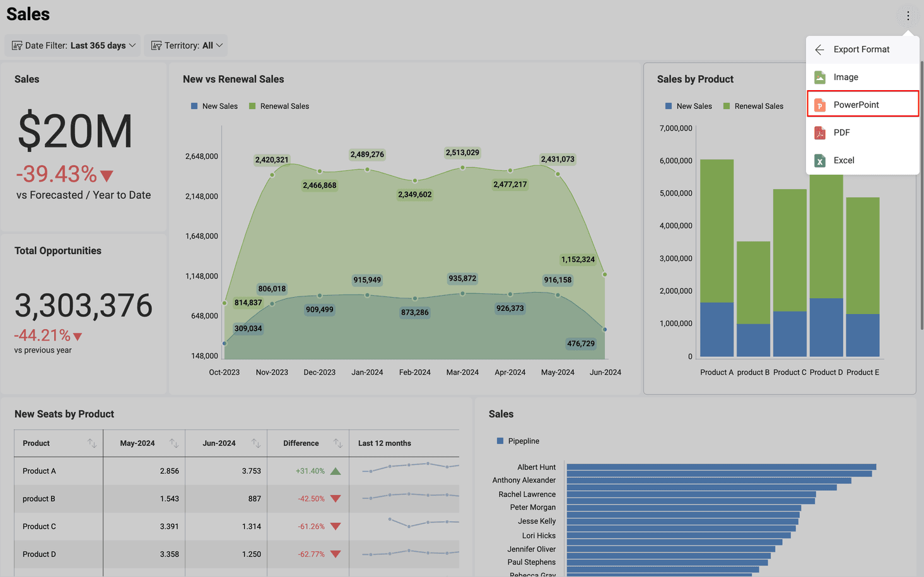Viewport: 924px width, 577px height.
Task: Click data label 476,729
Action: coord(581,344)
